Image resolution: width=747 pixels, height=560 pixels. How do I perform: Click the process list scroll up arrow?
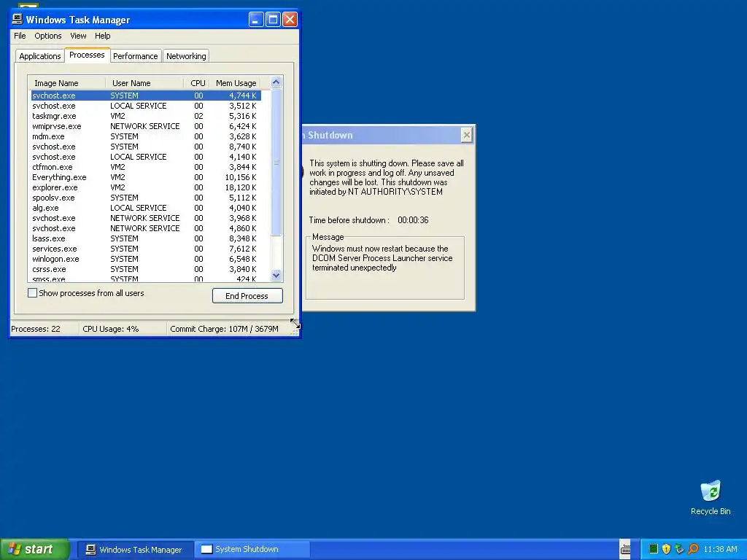click(x=276, y=82)
